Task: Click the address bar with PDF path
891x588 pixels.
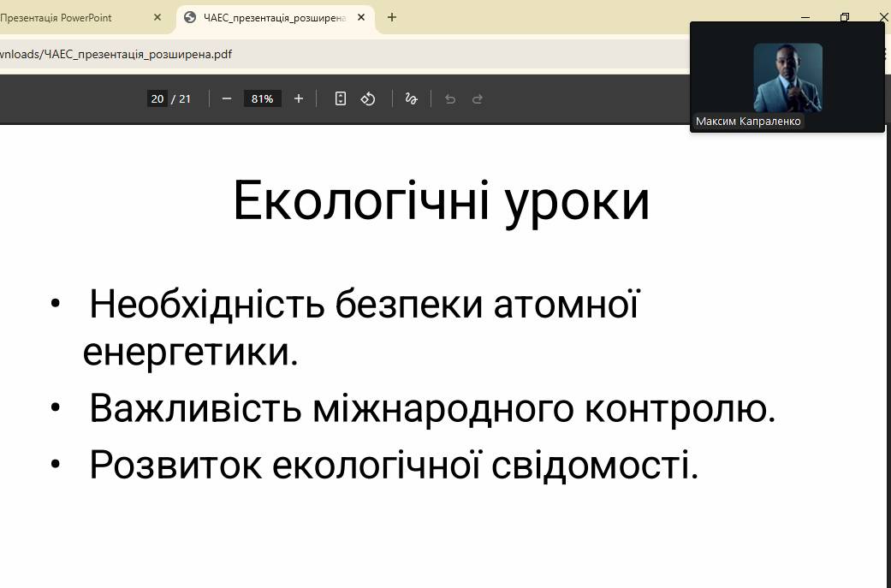Action: coord(342,54)
